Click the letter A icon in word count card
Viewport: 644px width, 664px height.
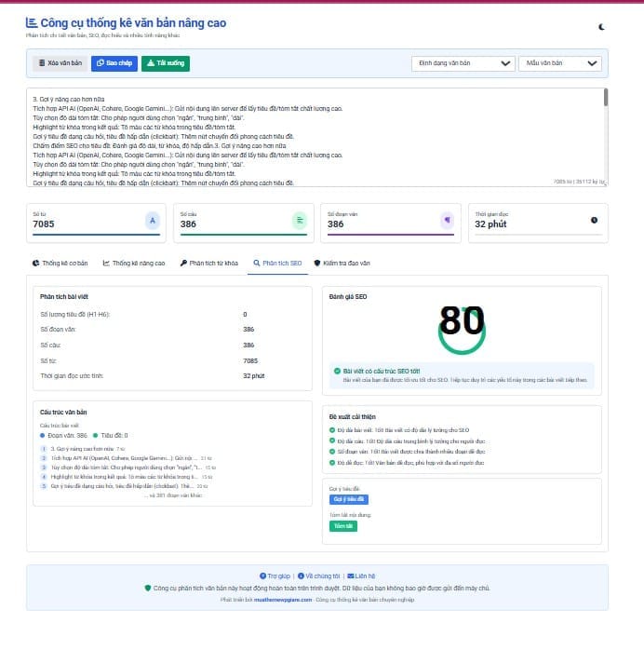point(153,221)
